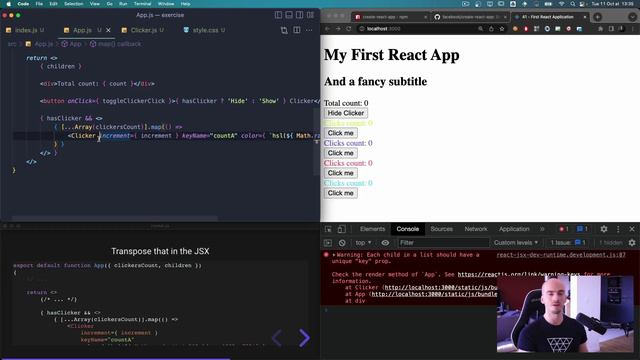Select map() callback breadcrumb item
Screen dimensions: 640x360
tap(116, 44)
